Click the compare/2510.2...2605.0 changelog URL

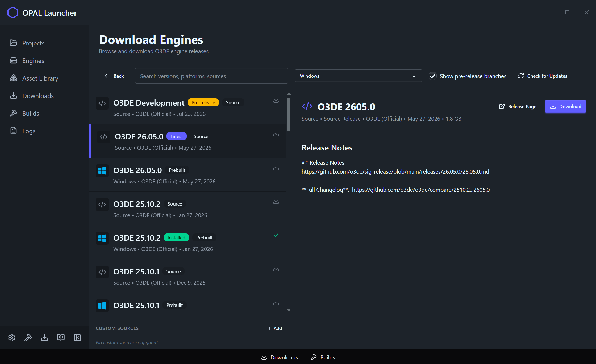point(421,190)
